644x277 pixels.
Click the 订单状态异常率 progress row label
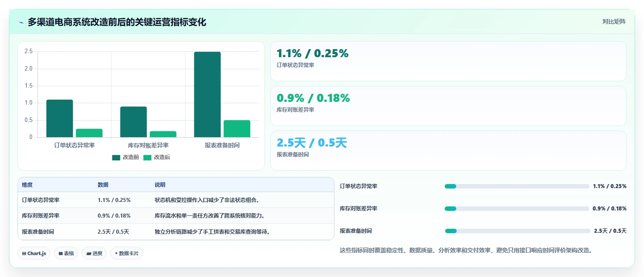click(359, 186)
